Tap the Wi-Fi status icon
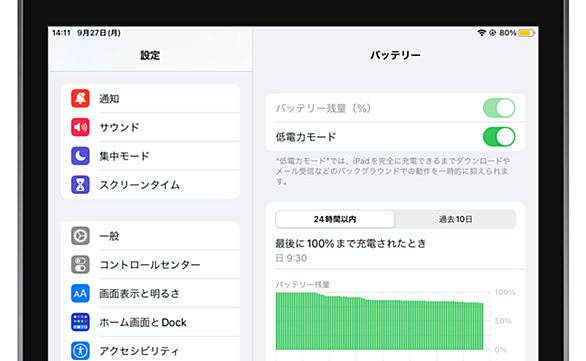The width and height of the screenshot is (586, 361). coord(481,33)
